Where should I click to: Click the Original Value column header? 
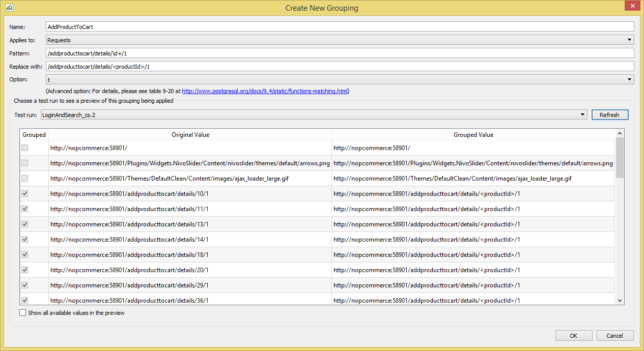point(190,135)
